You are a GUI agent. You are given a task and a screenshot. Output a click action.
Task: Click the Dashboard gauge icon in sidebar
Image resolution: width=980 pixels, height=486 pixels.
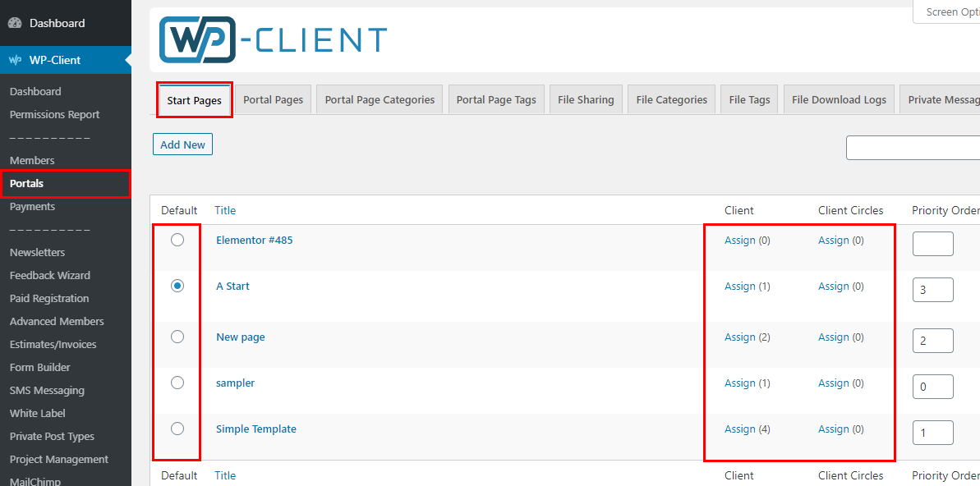[15, 23]
